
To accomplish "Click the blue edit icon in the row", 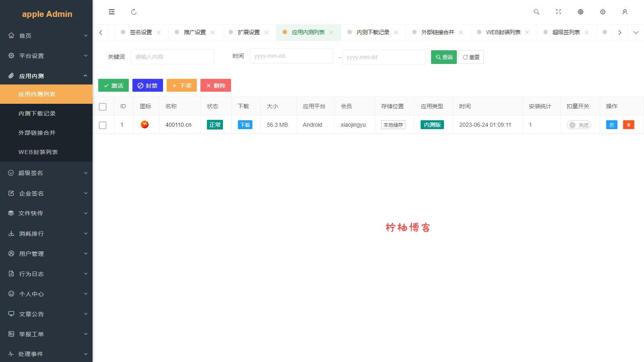I will point(611,125).
